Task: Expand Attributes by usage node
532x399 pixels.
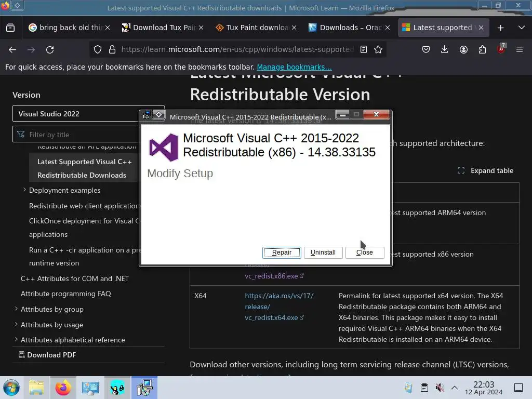Action: pos(16,324)
